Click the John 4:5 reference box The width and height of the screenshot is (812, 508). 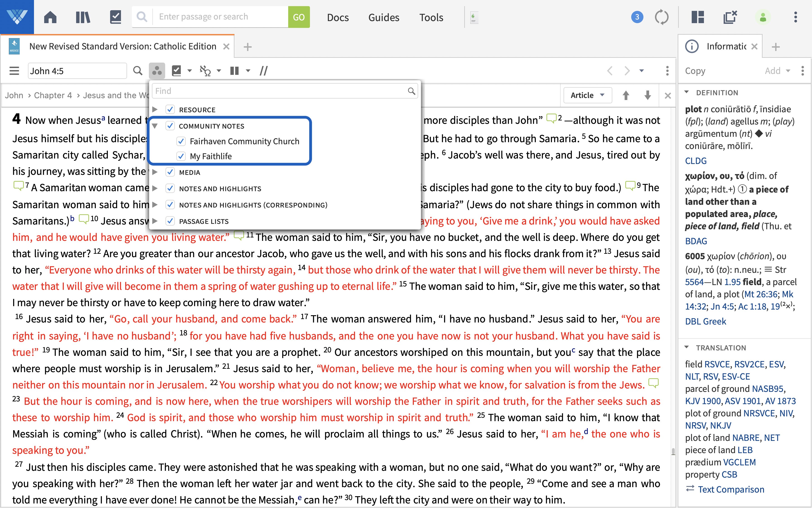pos(77,71)
